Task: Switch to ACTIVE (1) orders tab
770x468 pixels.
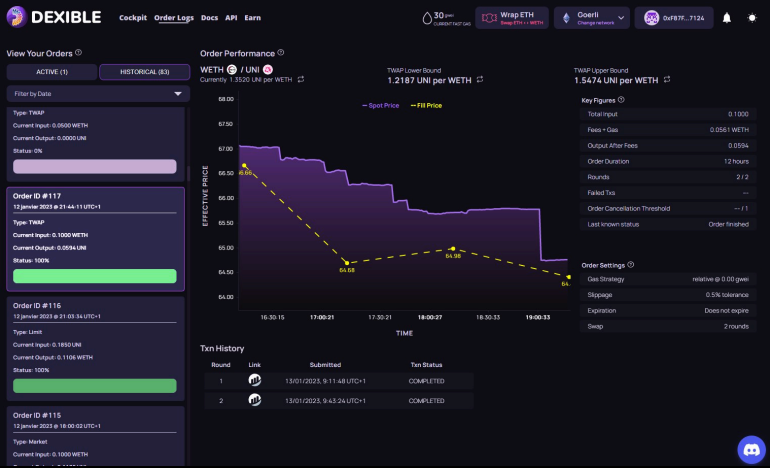Action: 52,72
